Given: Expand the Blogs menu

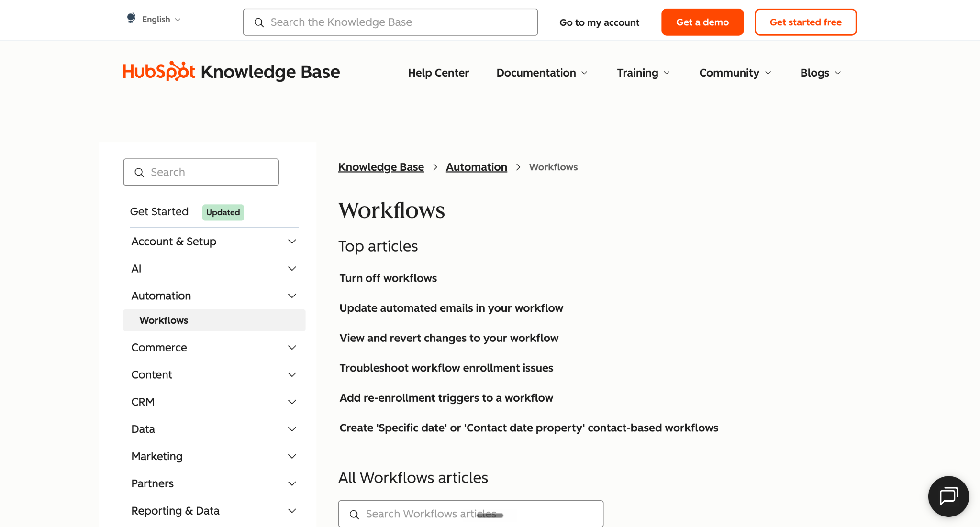Looking at the screenshot, I should click(x=820, y=73).
